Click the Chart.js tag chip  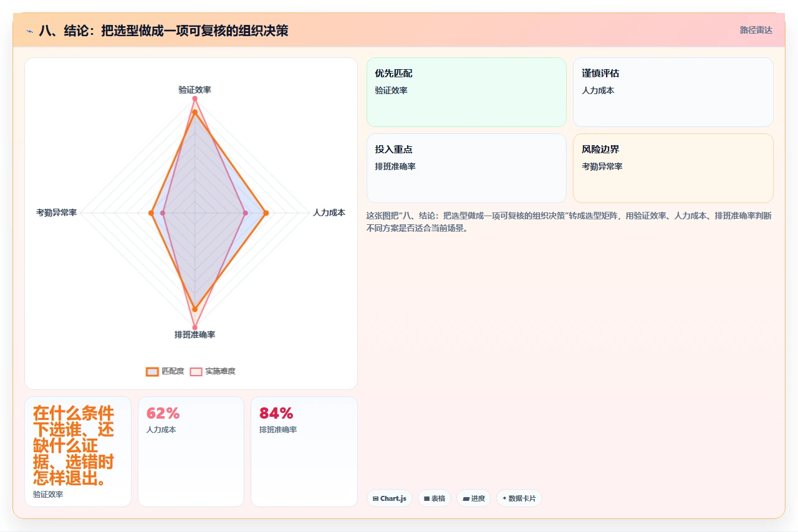[390, 498]
